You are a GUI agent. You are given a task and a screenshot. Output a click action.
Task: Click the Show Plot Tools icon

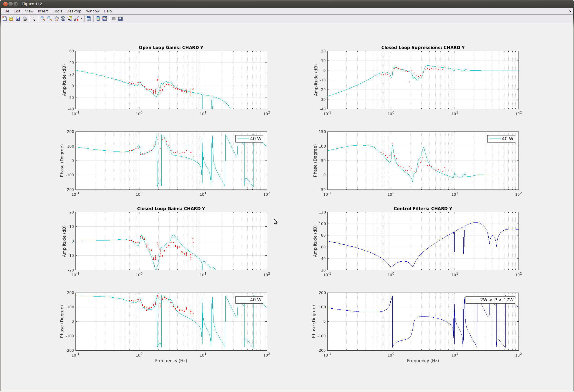point(121,19)
